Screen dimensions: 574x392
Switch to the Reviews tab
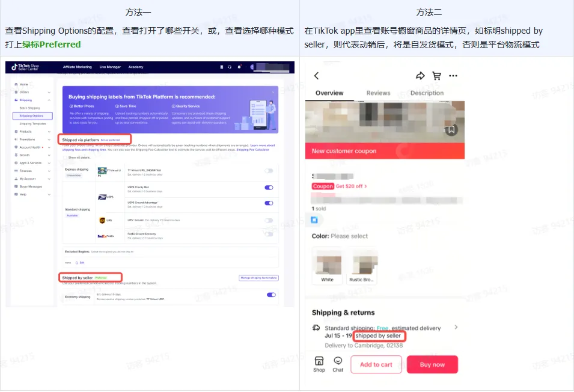pos(378,93)
